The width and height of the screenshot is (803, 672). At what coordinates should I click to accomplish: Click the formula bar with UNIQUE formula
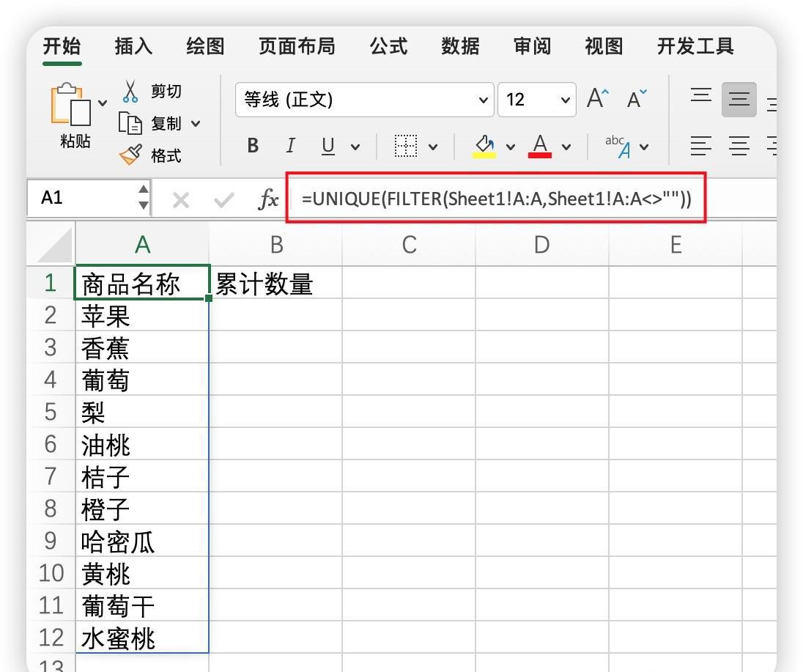tap(496, 198)
